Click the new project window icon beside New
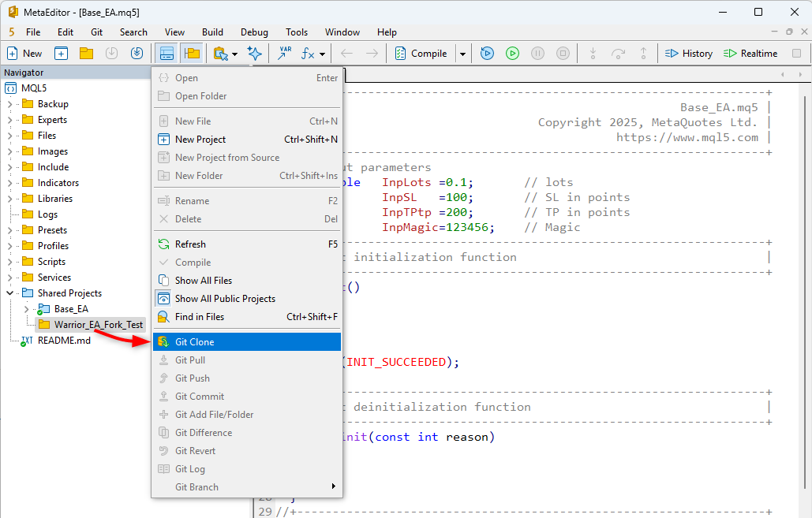 coord(61,54)
